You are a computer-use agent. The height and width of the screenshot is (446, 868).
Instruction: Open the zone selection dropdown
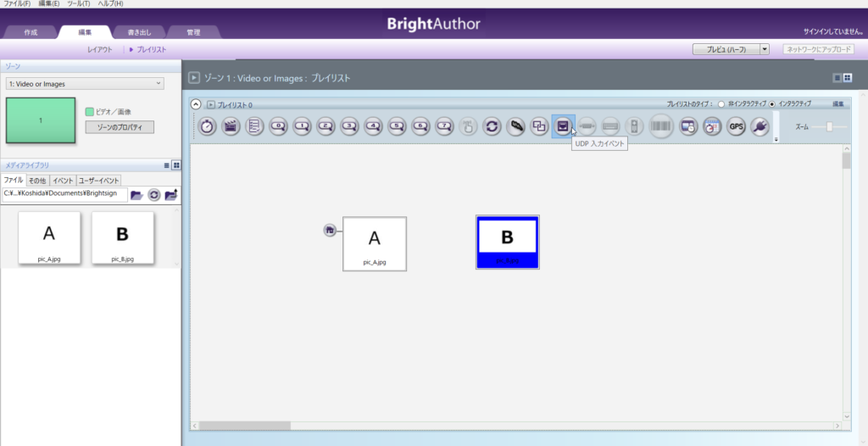pos(85,84)
